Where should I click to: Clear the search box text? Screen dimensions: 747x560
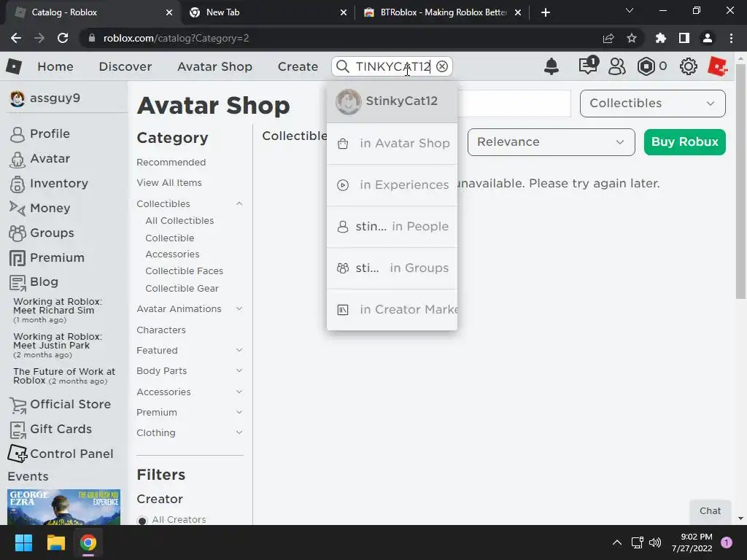pyautogui.click(x=442, y=66)
